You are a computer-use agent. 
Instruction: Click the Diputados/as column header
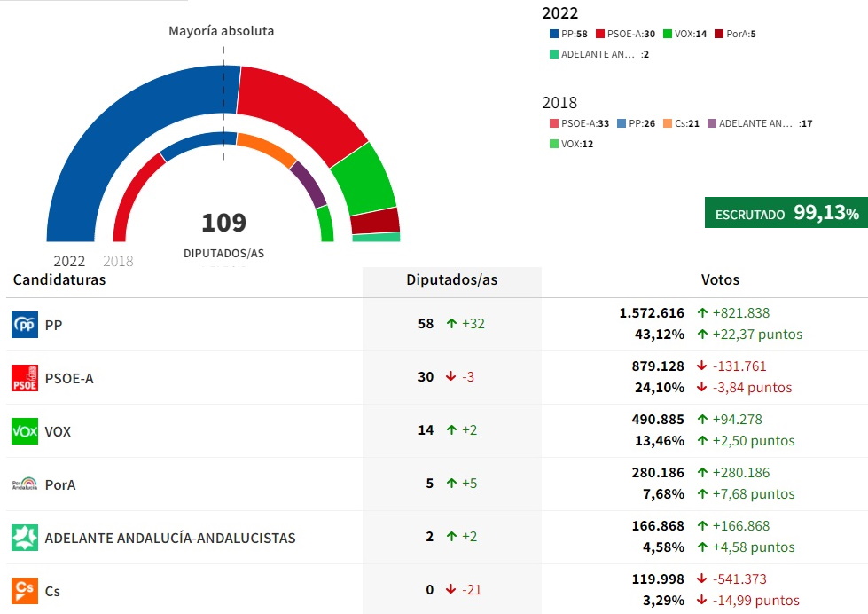click(451, 279)
